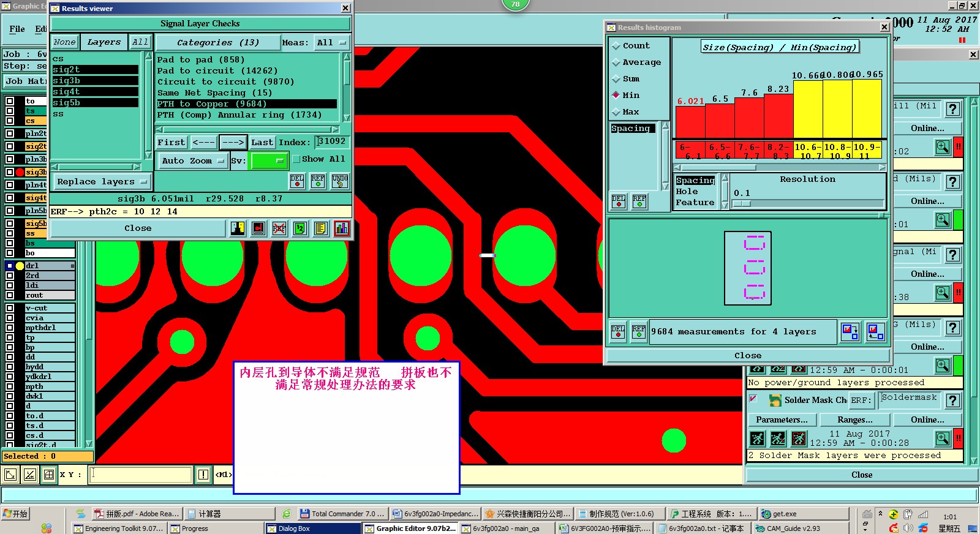Viewport: 980px width, 534px height.
Task: Open the Solder Mask Checks icon
Action: tap(775, 401)
